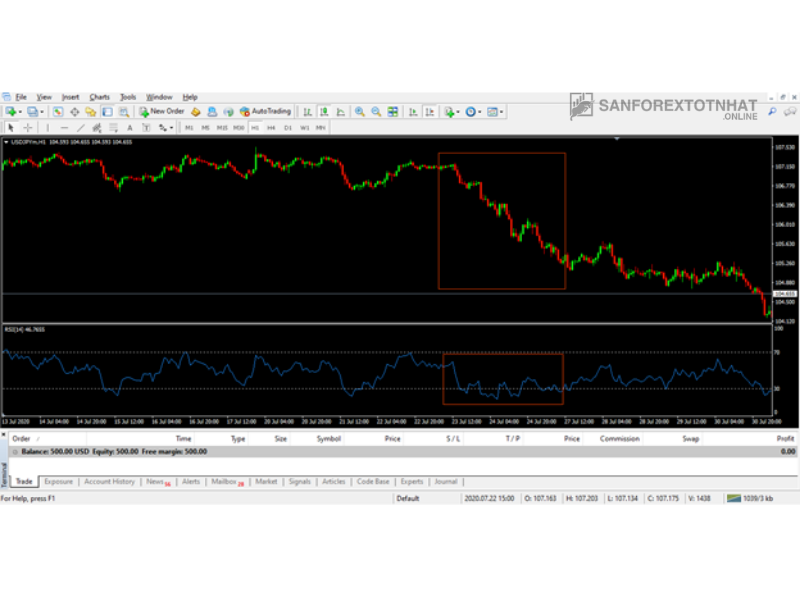Select the Cursor arrow tool
The image size is (800, 600).
click(11, 128)
